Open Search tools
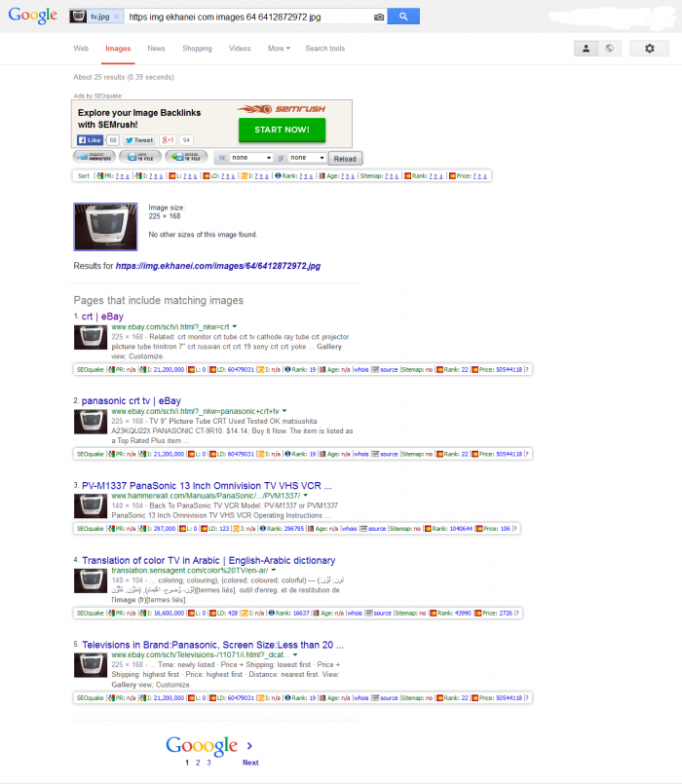This screenshot has height=784, width=682. point(325,49)
